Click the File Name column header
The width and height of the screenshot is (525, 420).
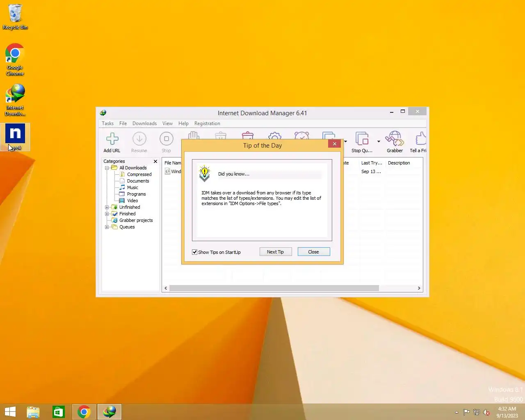(x=172, y=163)
